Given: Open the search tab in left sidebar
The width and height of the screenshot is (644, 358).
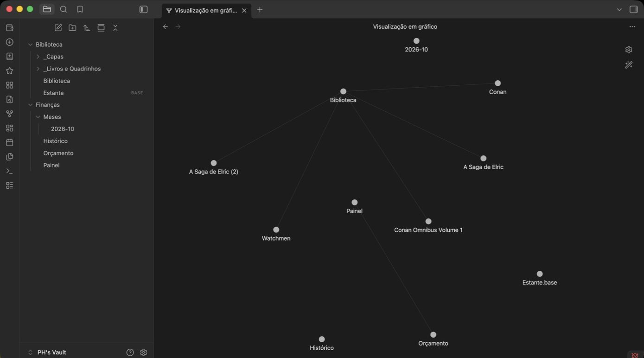Looking at the screenshot, I should click(x=64, y=9).
